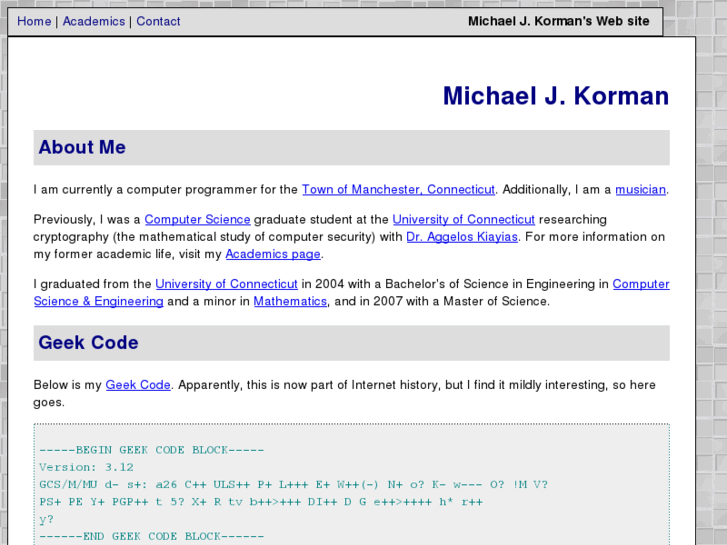Open University of Connecticut link after 'graduated from the'
This screenshot has height=545, width=727.
(x=226, y=284)
